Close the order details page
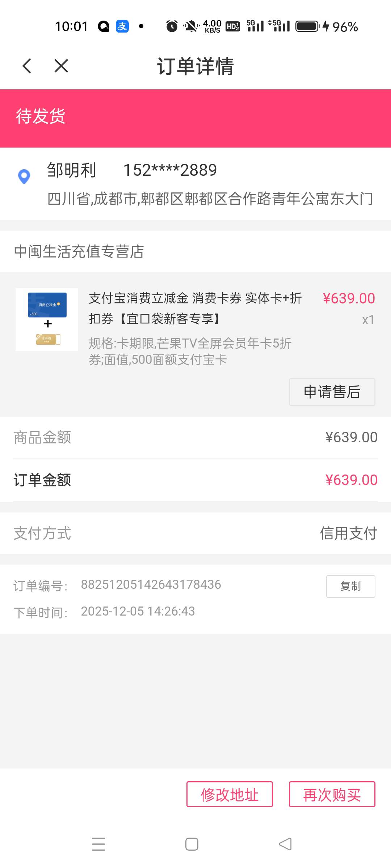Image resolution: width=391 pixels, height=868 pixels. (61, 66)
